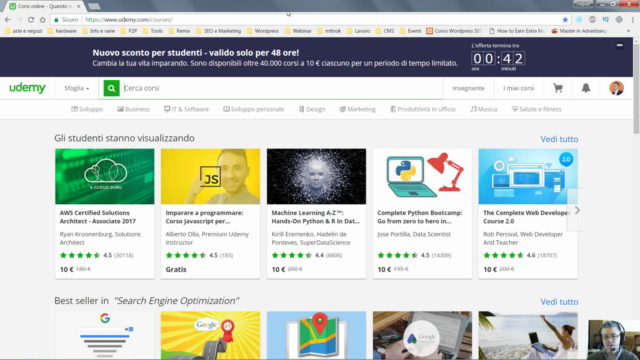Open the IT & Software category
Viewport: 640px width, 360px height.
point(187,109)
